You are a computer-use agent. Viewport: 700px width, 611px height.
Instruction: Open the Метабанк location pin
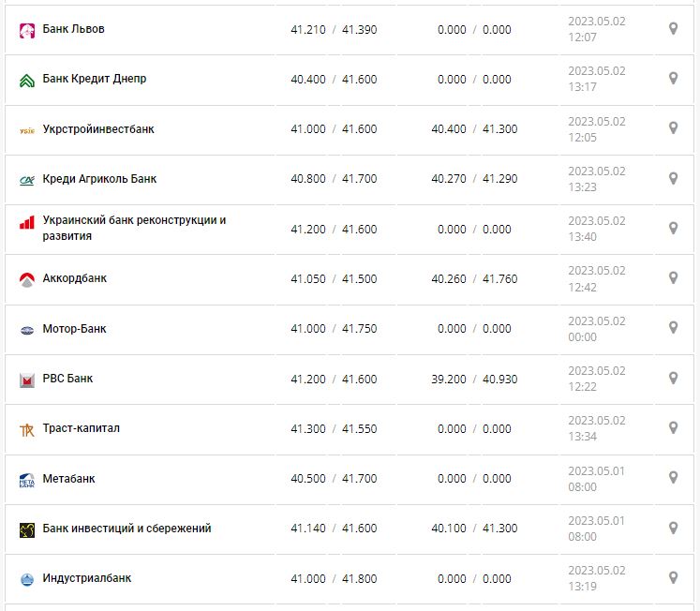click(673, 478)
